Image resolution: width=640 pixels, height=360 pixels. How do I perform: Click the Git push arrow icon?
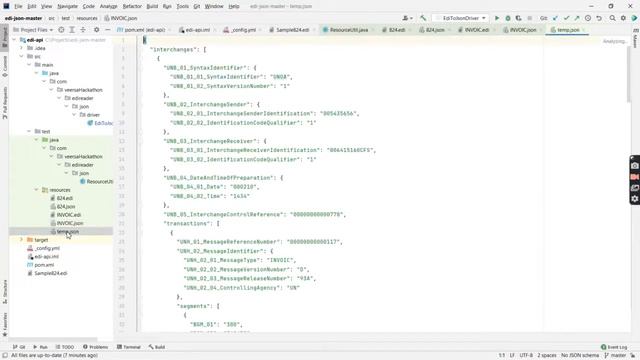[x=577, y=18]
